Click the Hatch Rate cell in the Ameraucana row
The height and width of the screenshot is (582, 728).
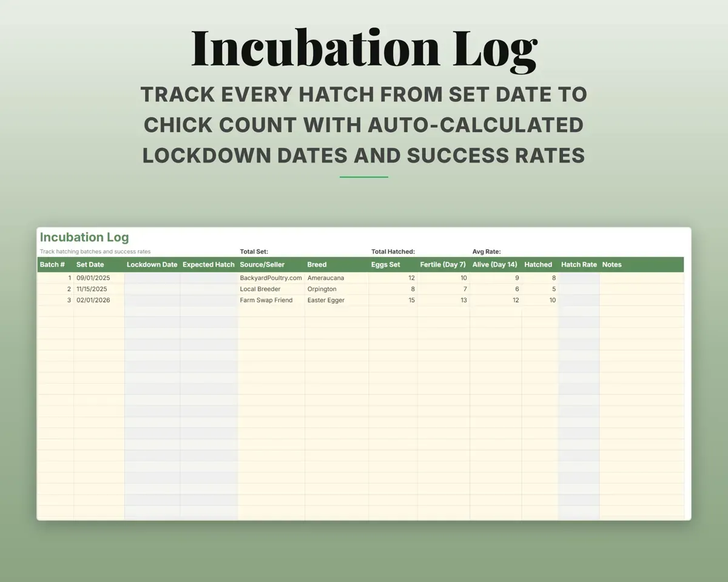(x=579, y=278)
